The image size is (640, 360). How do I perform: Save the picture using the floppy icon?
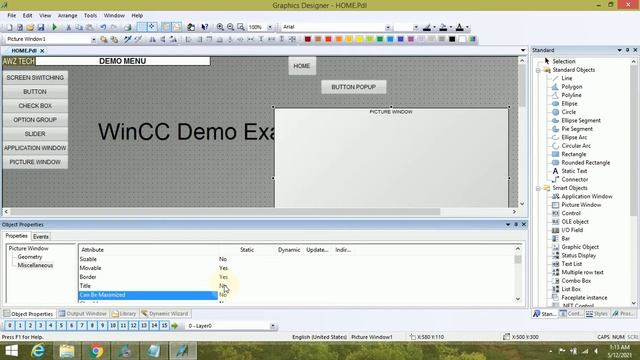tap(41, 27)
